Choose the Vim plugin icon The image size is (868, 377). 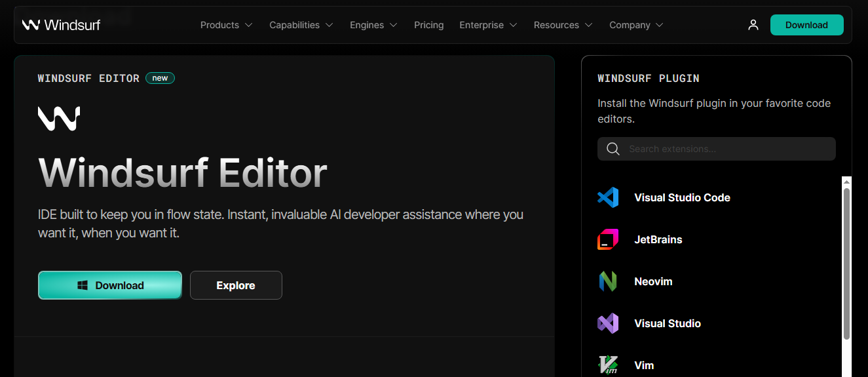point(608,365)
